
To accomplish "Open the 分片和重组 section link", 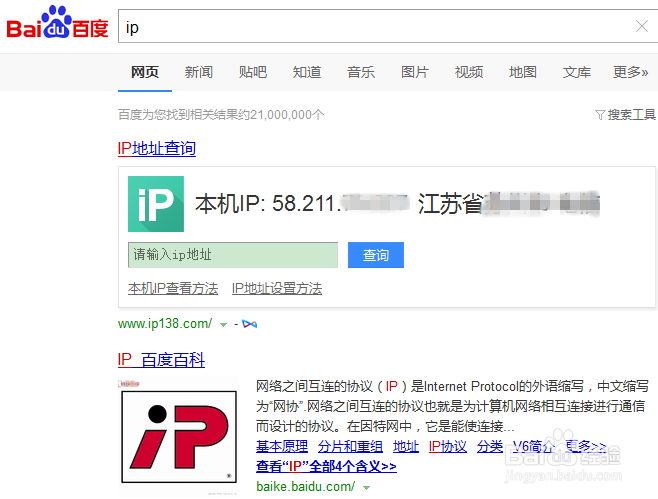I will [350, 446].
